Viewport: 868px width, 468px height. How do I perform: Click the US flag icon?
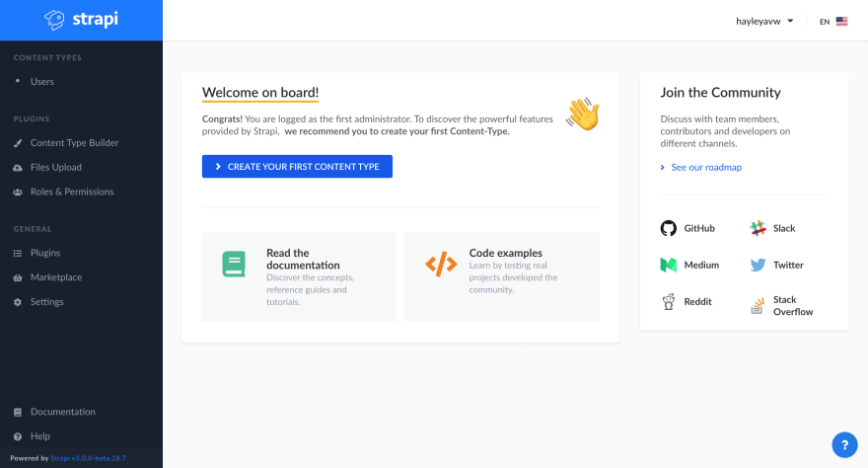coord(842,21)
